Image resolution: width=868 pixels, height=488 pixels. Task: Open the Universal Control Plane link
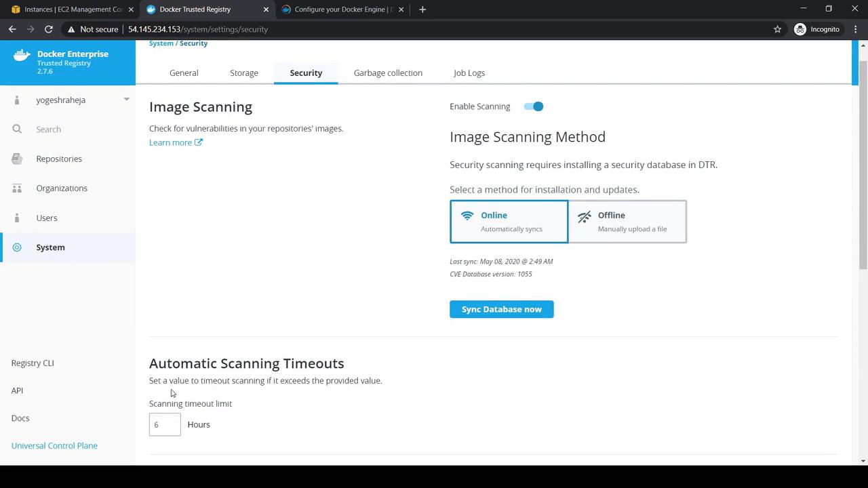[x=54, y=445]
